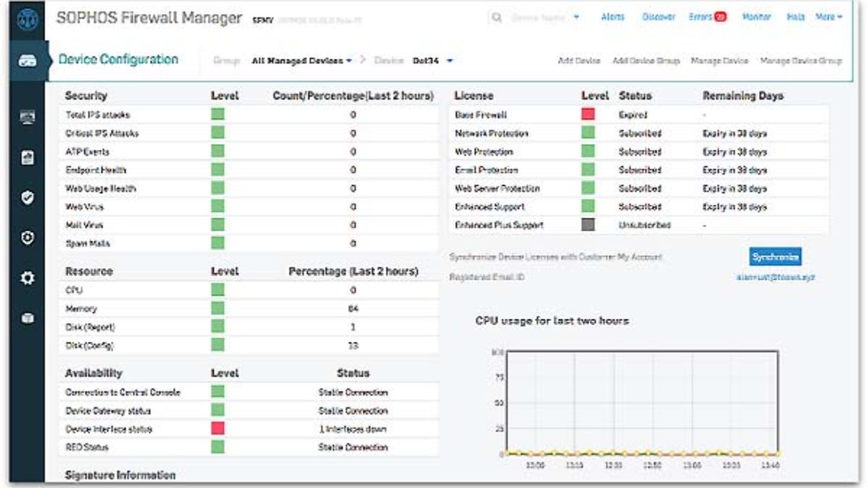Select the Mail Virus row label
The height and width of the screenshot is (488, 868).
coord(84,226)
